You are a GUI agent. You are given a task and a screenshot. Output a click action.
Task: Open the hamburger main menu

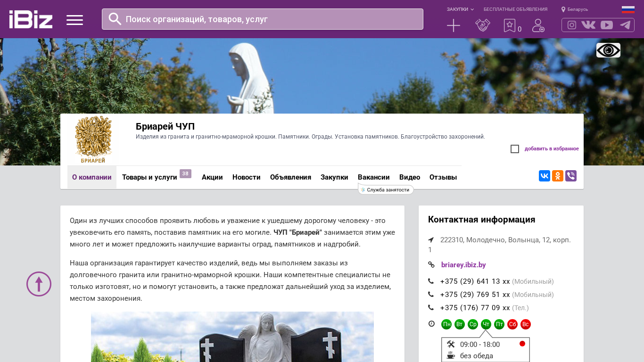point(74,20)
